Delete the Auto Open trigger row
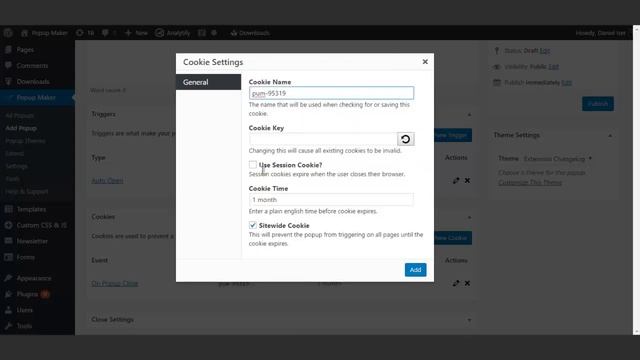This screenshot has height=360, width=640. point(467,180)
